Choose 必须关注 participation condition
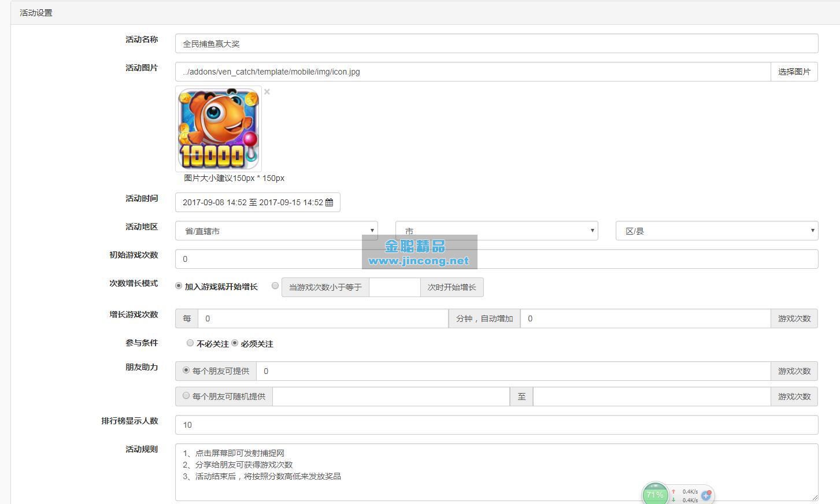This screenshot has height=504, width=840. (x=235, y=343)
